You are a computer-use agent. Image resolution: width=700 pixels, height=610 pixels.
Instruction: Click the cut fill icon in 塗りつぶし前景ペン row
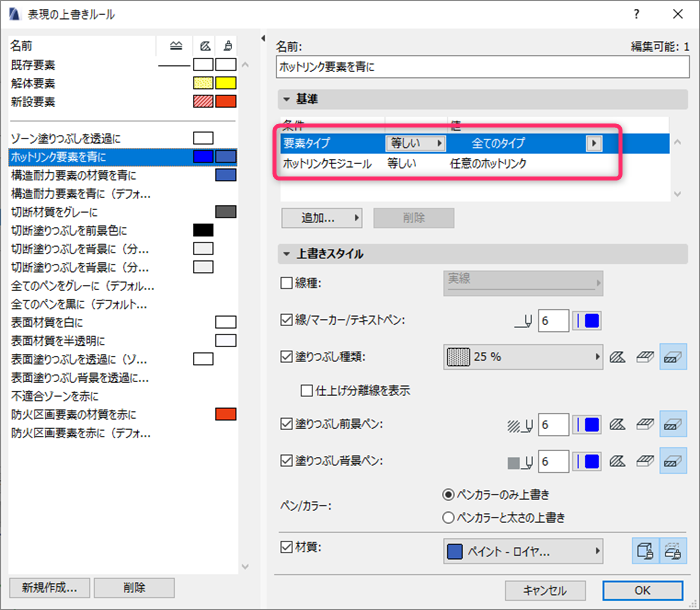pyautogui.click(x=617, y=424)
